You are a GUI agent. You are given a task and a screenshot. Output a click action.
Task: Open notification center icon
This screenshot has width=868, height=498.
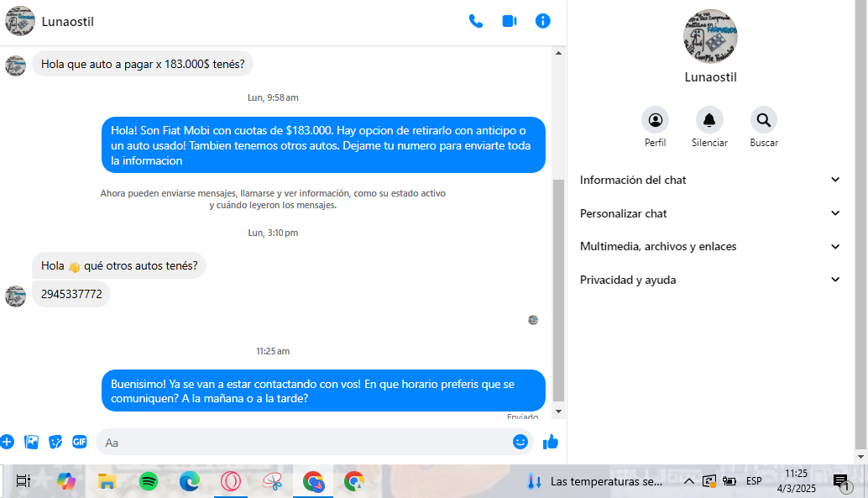tap(841, 482)
